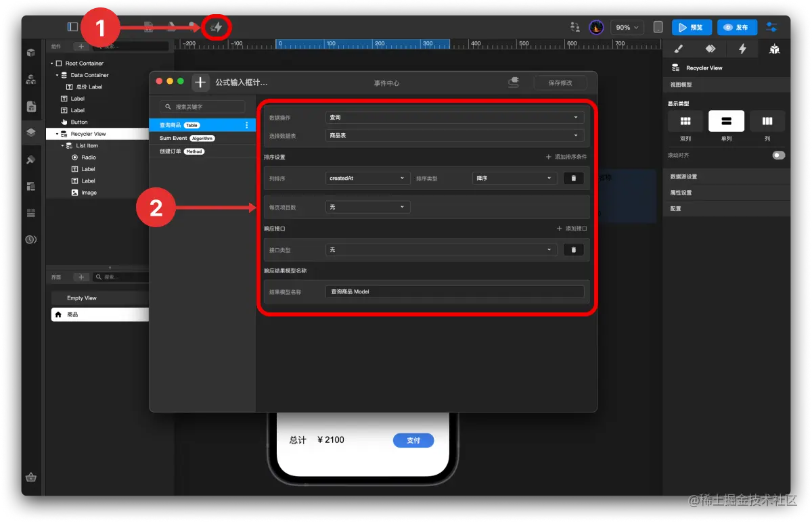Edit the 结果模型名称 field containing 查询商品 Model
The width and height of the screenshot is (812, 522).
[x=455, y=291]
